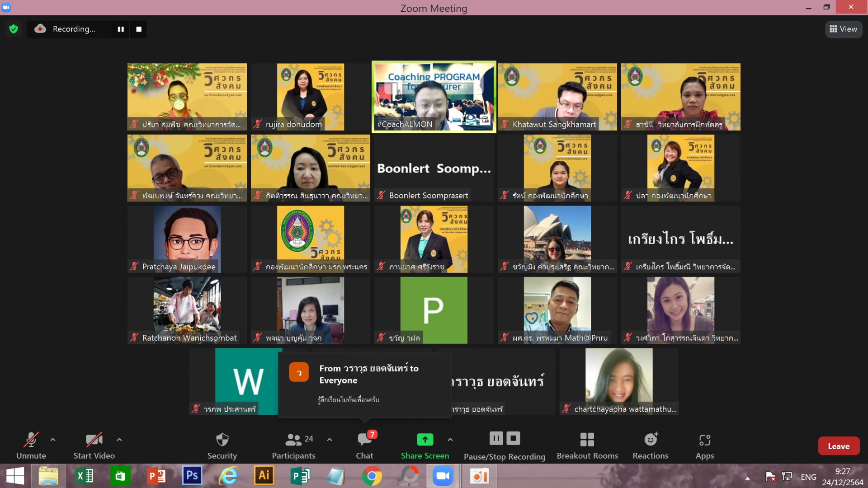Expand video options arrow beside Start Video
Image resolution: width=868 pixels, height=488 pixels.
coord(119,439)
